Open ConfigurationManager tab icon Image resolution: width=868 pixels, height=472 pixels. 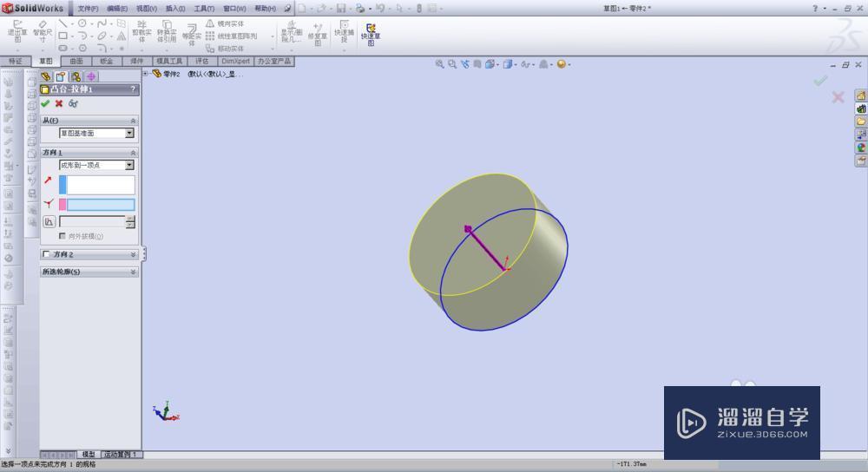pos(76,76)
